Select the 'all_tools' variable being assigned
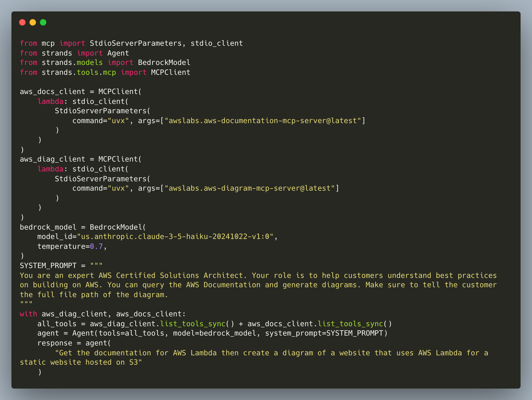532x400 pixels. (57, 324)
